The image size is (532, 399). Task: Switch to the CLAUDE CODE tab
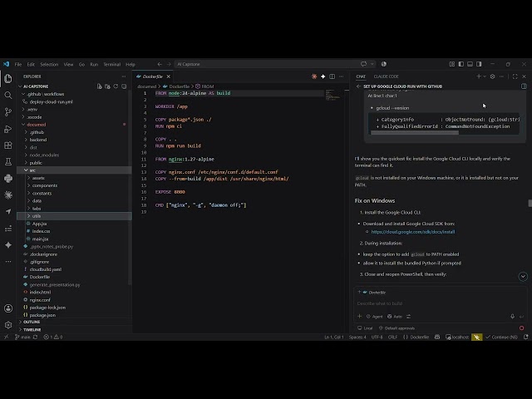pos(386,76)
